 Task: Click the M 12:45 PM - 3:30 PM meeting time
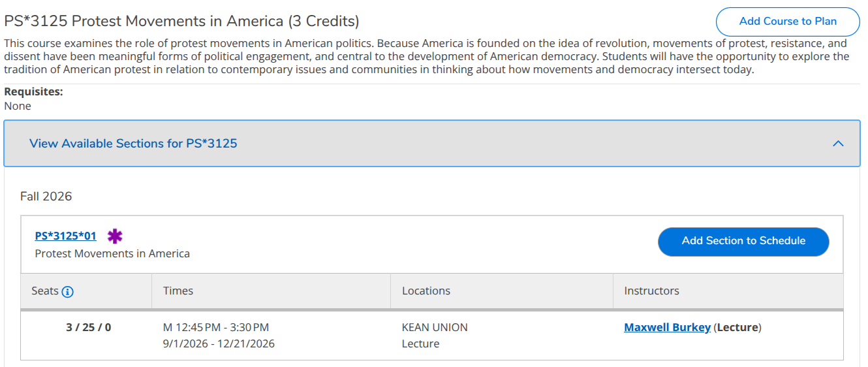(x=216, y=327)
